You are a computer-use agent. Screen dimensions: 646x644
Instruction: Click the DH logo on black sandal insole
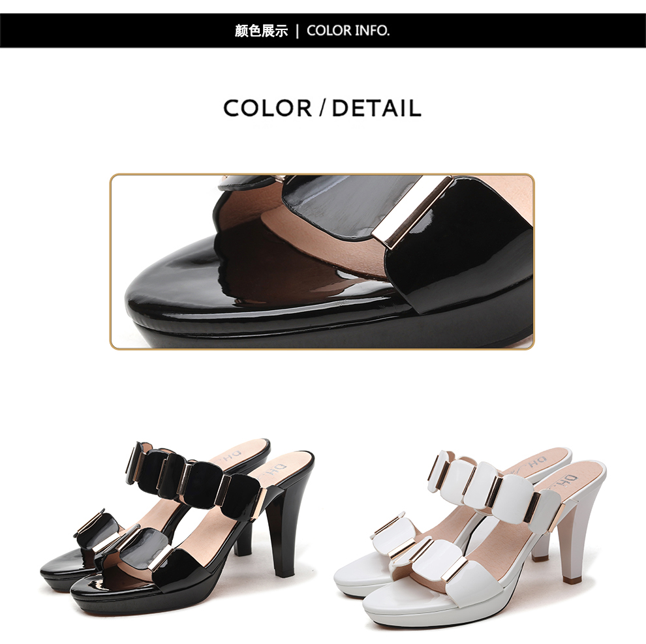[277, 470]
